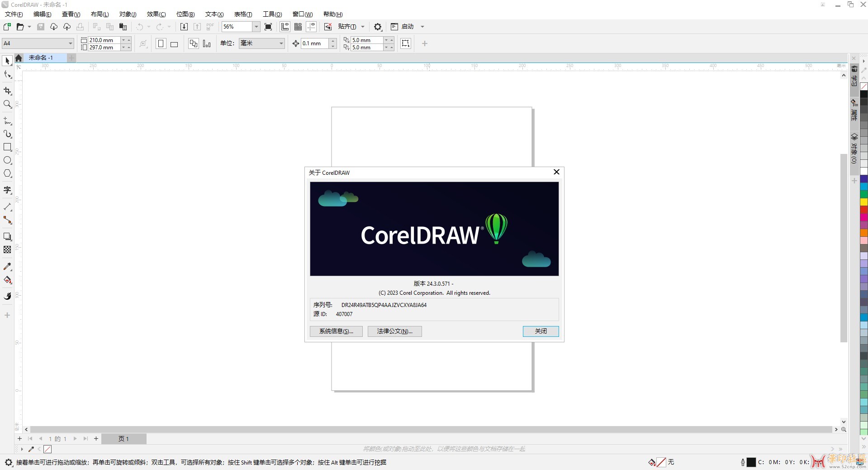The image size is (868, 470).
Task: Click the 系统信息(S)... button
Action: pos(336,331)
